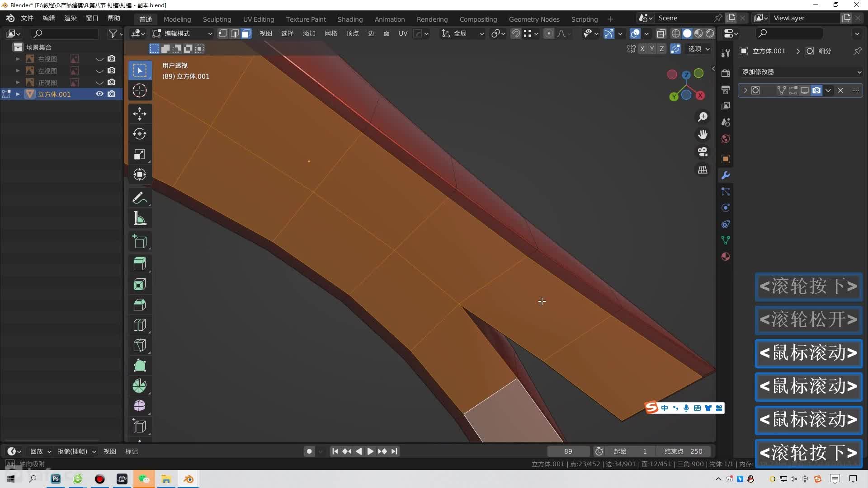Screen dimensions: 868x488
Task: Open the 编辑模式 mode dropdown
Action: coord(182,33)
